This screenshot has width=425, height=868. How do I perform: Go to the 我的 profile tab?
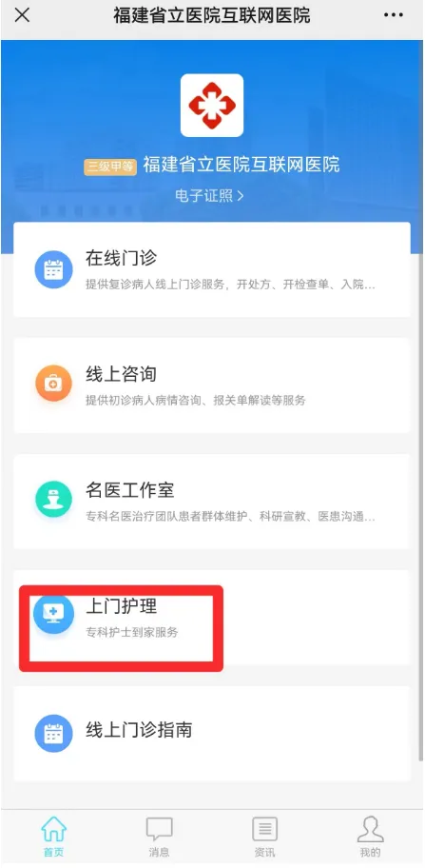coord(370,837)
